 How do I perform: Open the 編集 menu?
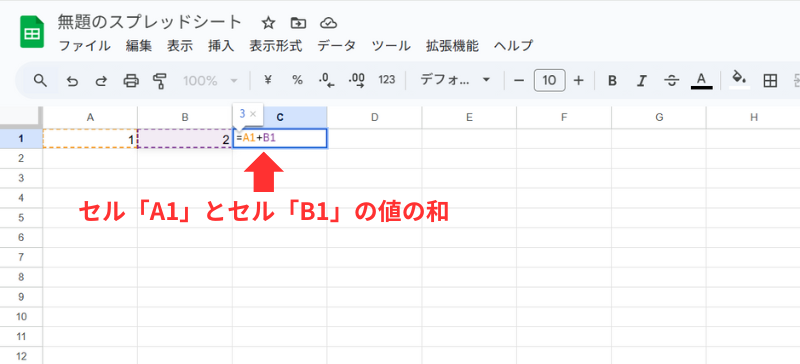(139, 46)
